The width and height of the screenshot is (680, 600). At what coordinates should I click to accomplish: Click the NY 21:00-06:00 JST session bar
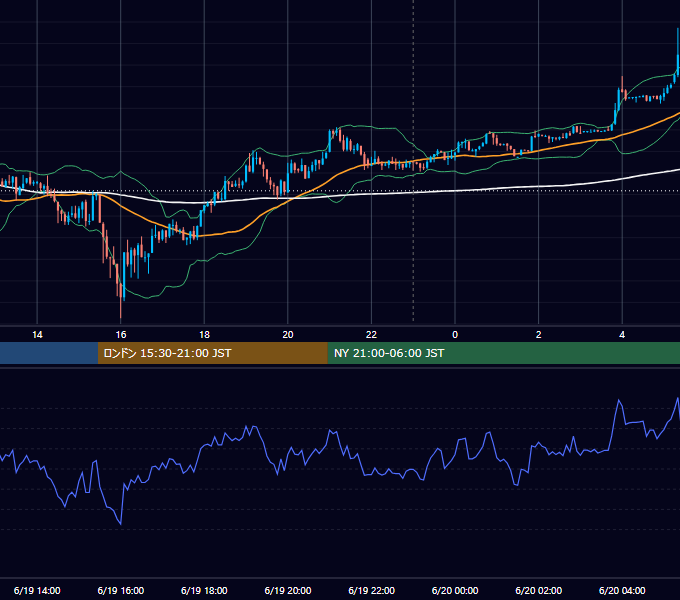503,353
